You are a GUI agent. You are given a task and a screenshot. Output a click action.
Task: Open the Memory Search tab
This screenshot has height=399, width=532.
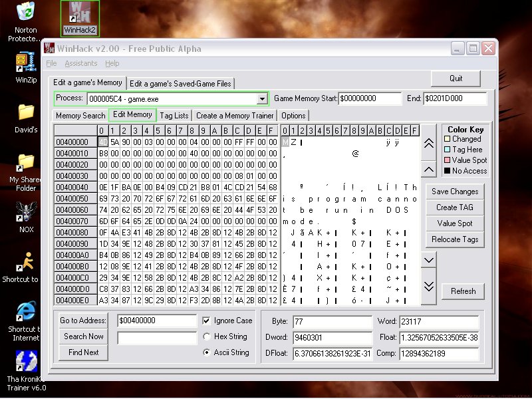[x=80, y=116]
